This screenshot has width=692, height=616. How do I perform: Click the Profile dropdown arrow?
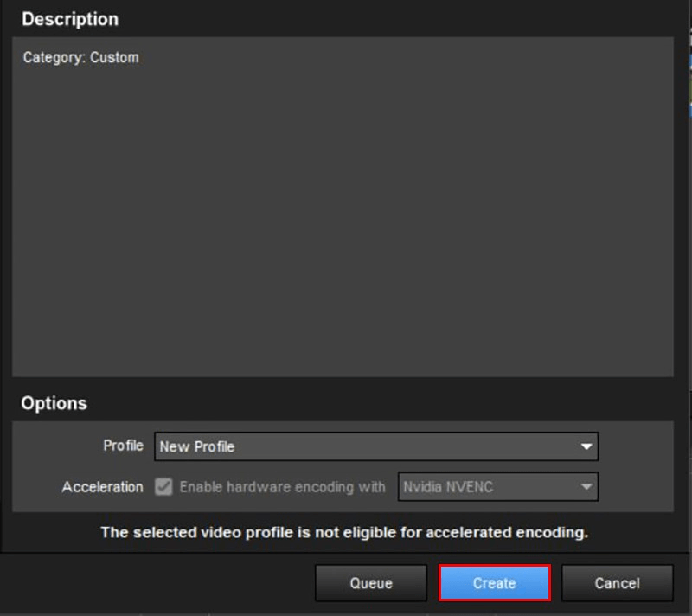tap(586, 447)
